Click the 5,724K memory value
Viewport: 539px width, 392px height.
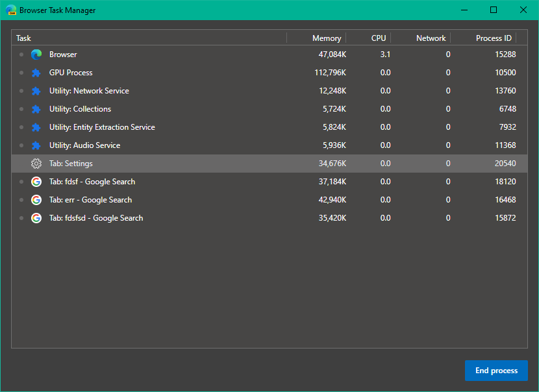[334, 109]
